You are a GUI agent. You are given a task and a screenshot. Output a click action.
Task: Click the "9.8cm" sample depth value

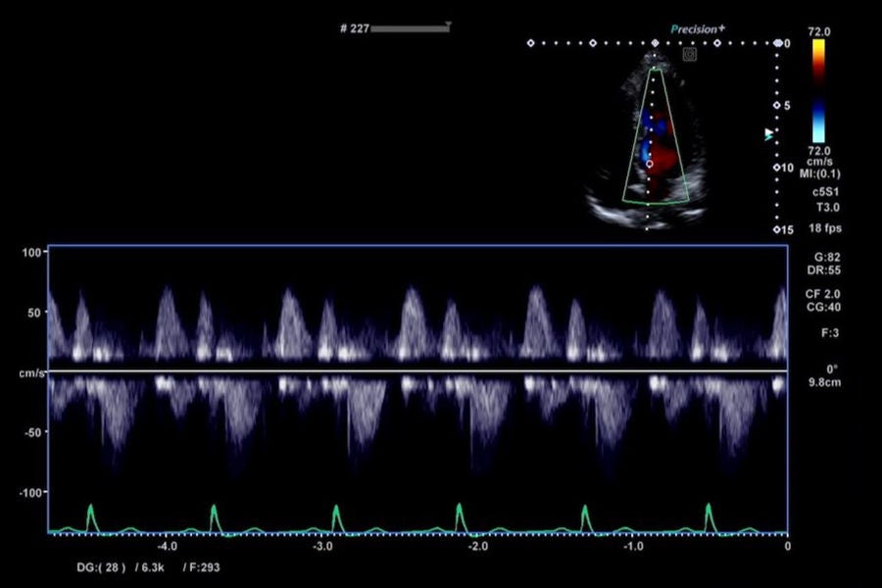coord(824,382)
